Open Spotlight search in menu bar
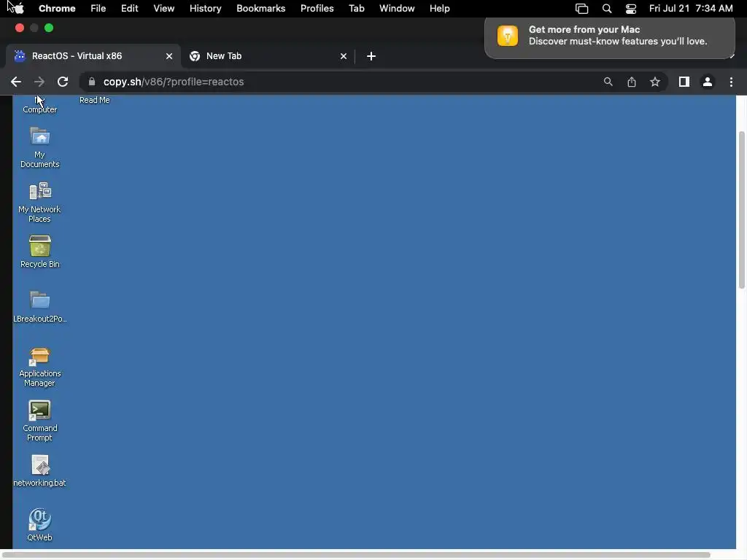 point(607,9)
